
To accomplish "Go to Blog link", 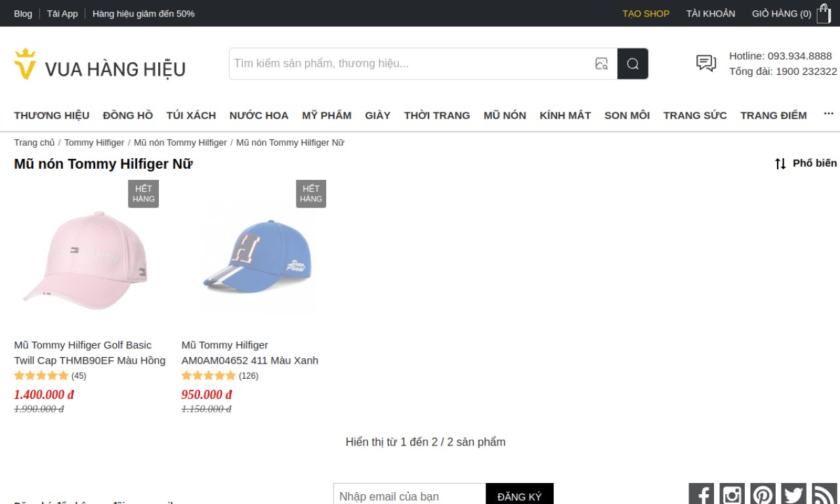I will pyautogui.click(x=23, y=14).
